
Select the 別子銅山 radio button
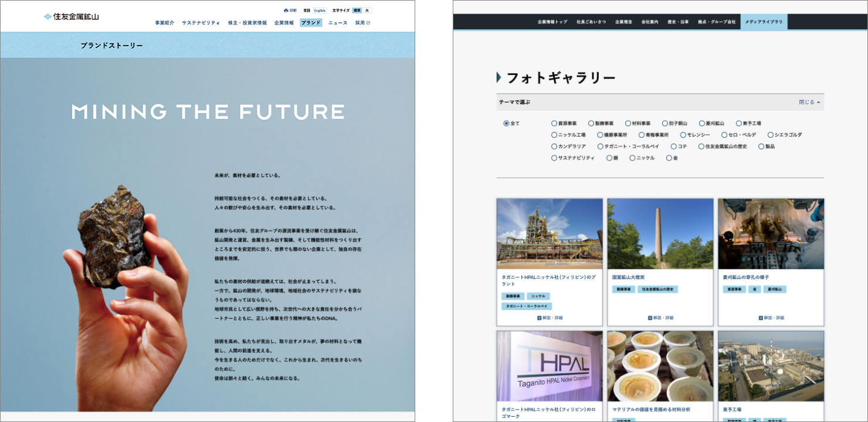[664, 124]
